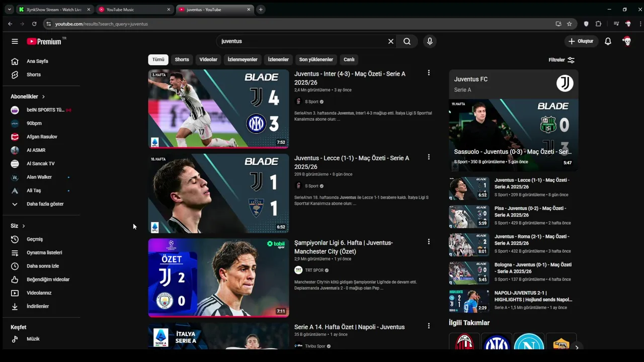Open Juventus-Manchester City özet thumbnail
Viewport: 644px width, 362px height.
218,278
